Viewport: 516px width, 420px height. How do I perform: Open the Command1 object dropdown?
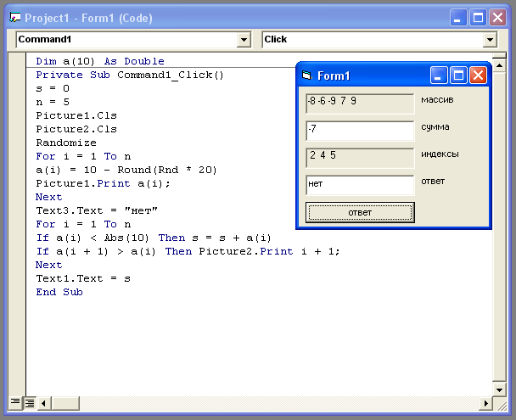click(x=244, y=40)
